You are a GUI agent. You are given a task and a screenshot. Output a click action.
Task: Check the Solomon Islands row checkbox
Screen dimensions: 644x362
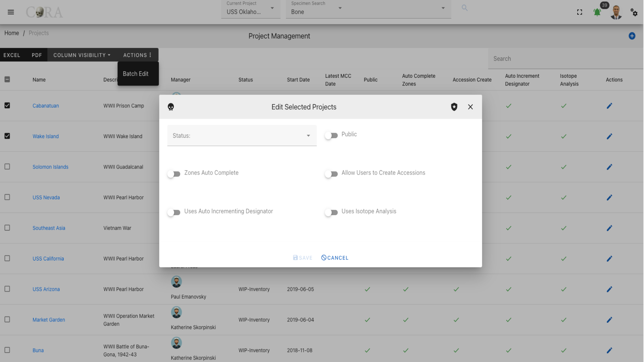(x=7, y=167)
